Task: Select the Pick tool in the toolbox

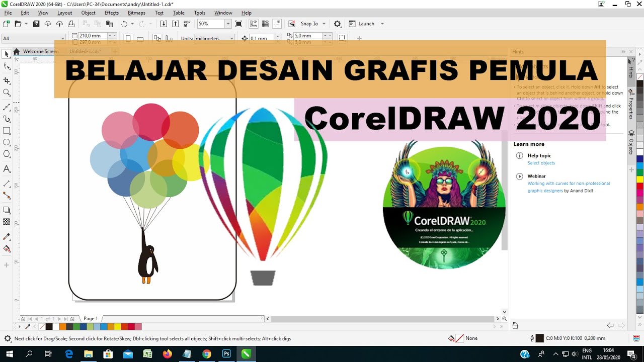Action: (x=7, y=54)
